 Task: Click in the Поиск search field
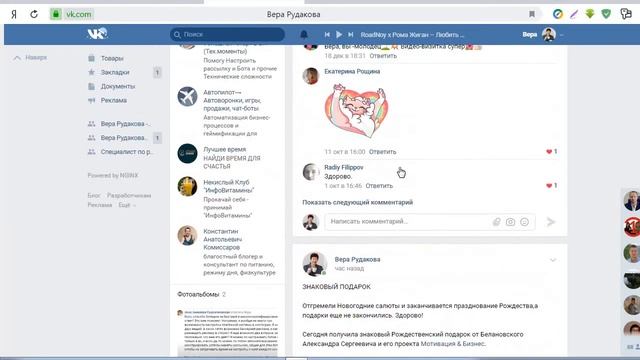227,34
